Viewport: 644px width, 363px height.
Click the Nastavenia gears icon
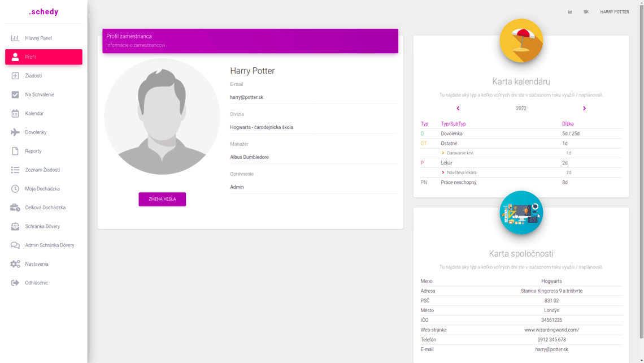pos(15,264)
